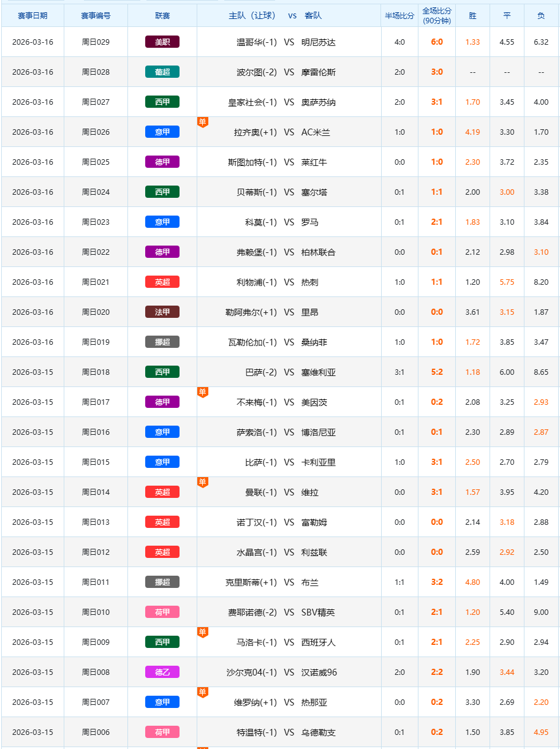Click the 联赛 column header

click(162, 16)
